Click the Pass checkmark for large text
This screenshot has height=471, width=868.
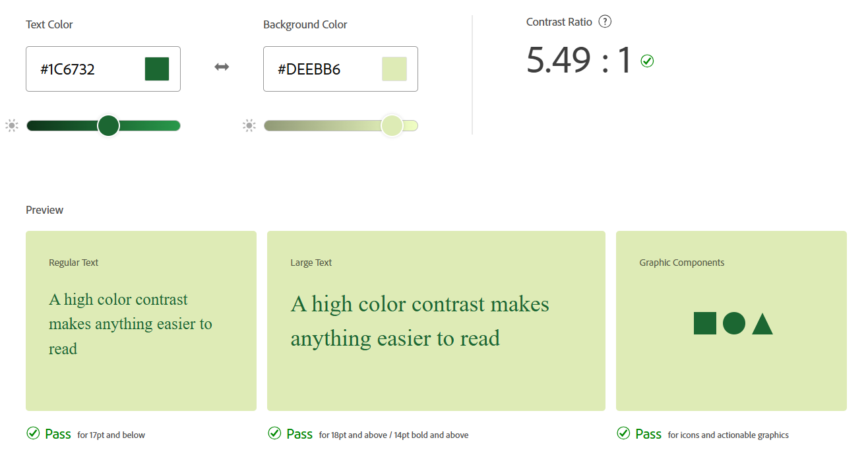274,433
